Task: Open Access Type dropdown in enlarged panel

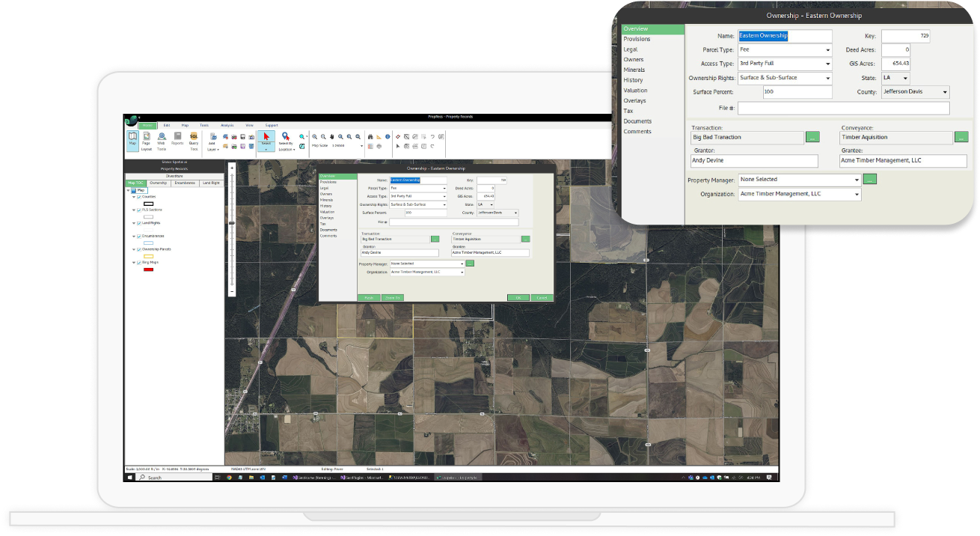Action: coord(827,64)
